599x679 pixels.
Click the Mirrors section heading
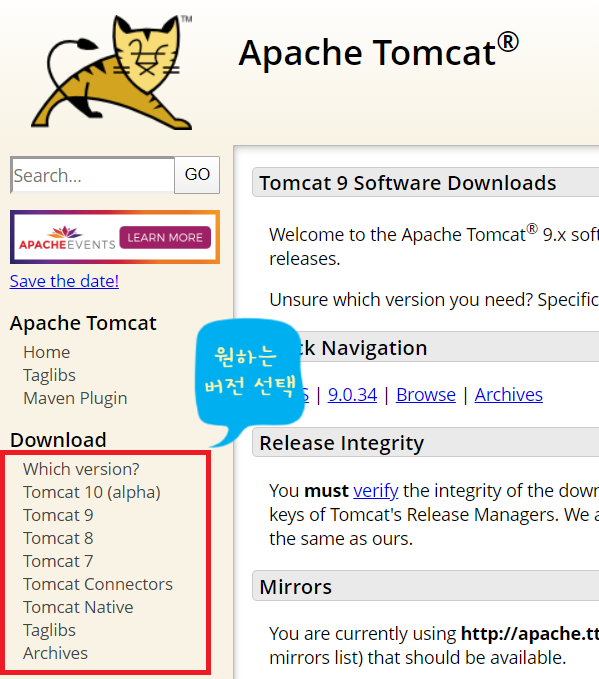(x=296, y=587)
